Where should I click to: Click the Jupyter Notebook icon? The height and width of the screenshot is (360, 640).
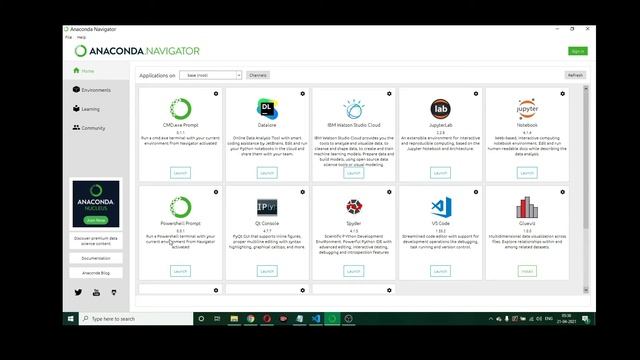click(x=527, y=109)
